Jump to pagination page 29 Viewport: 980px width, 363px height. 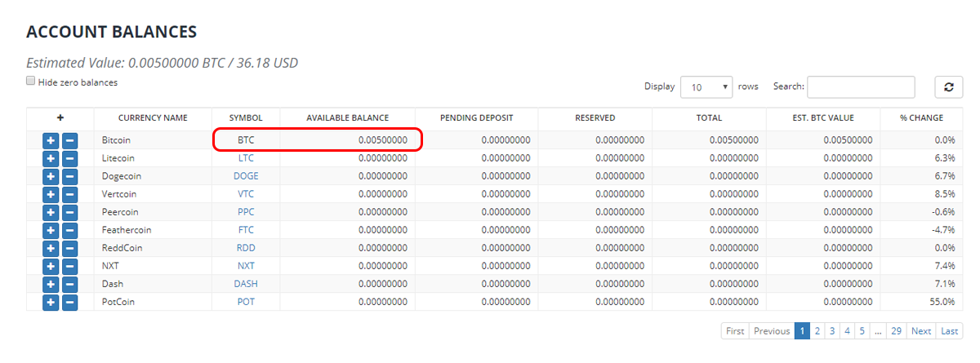[x=897, y=331]
